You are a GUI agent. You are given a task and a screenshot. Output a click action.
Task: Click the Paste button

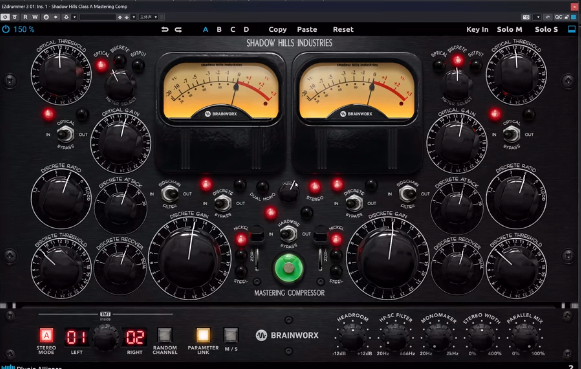tap(307, 30)
